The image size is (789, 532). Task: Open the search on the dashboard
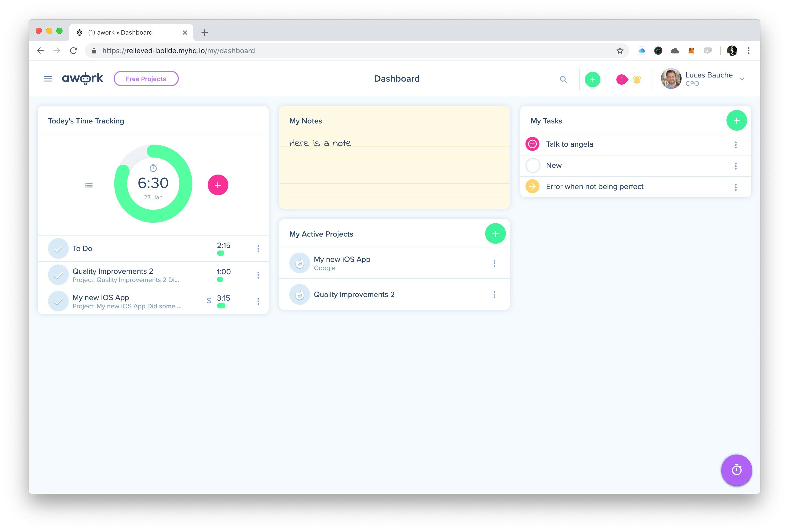point(563,79)
